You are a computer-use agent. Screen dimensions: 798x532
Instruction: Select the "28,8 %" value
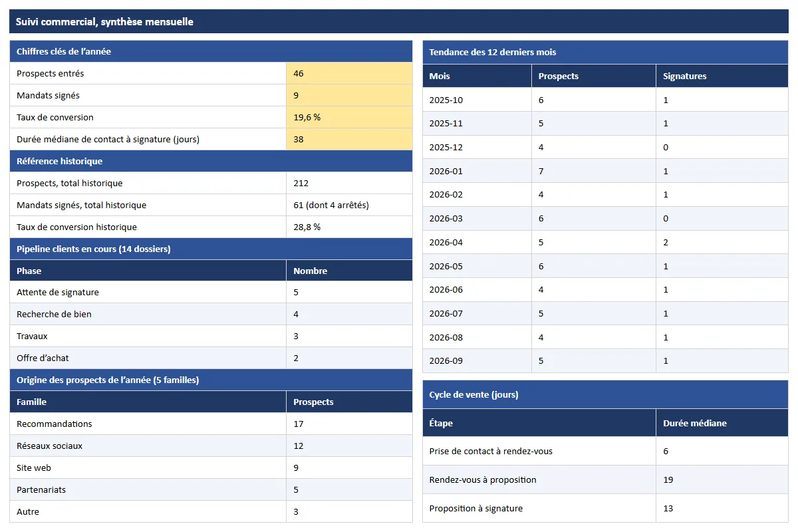pyautogui.click(x=349, y=227)
